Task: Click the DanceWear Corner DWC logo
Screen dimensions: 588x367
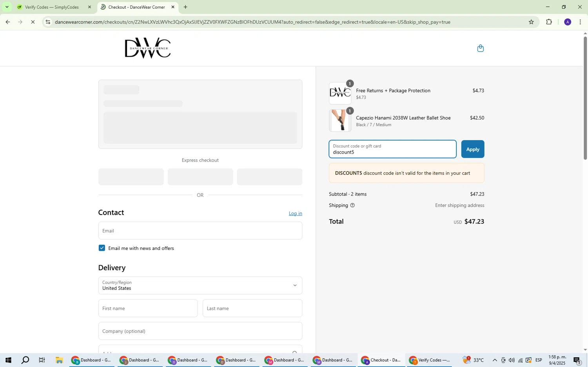Action: click(x=148, y=48)
